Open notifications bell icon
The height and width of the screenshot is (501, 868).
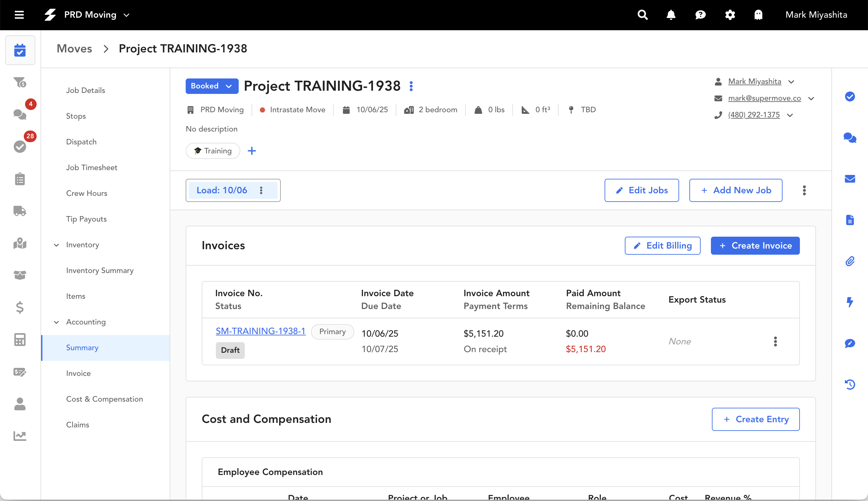click(671, 15)
